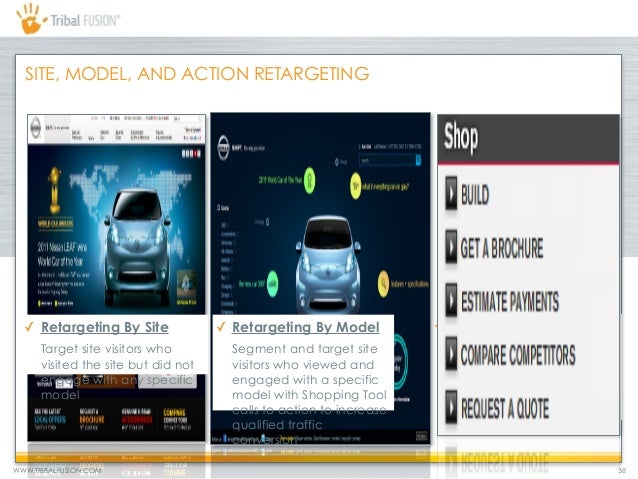Click the checkmark beside Retargeting By Site

click(29, 327)
